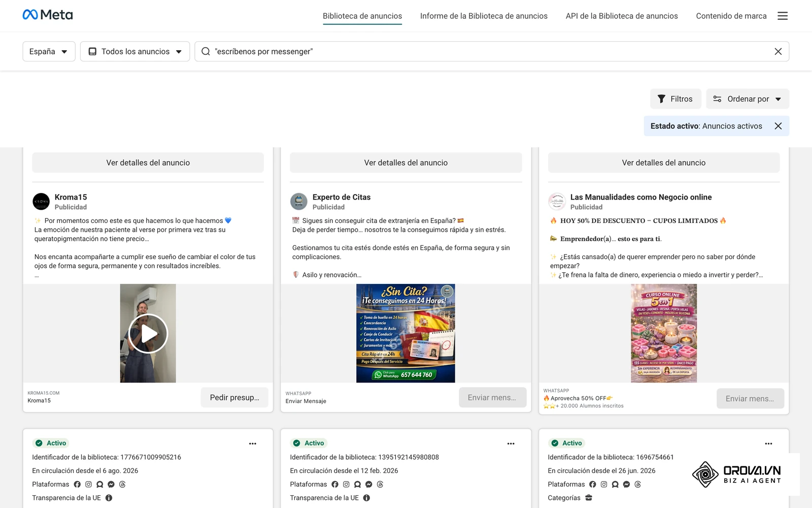The height and width of the screenshot is (508, 812).
Task: Play the Kroma15 ad video
Action: [148, 333]
